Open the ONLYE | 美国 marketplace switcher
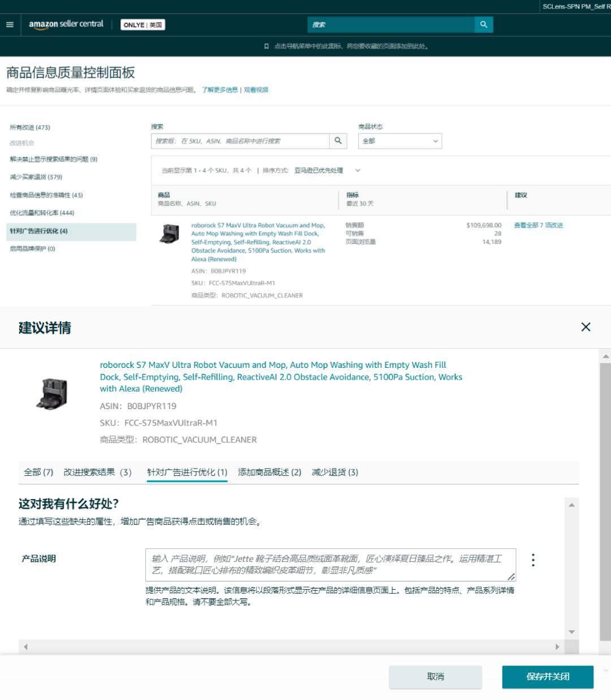611x700 pixels. (x=143, y=25)
